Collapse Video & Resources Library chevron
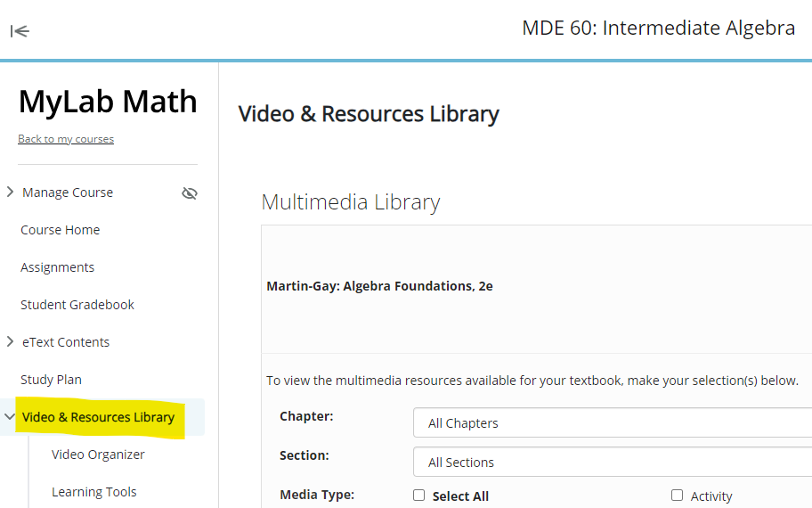Screen dimensions: 812x508 9,416
